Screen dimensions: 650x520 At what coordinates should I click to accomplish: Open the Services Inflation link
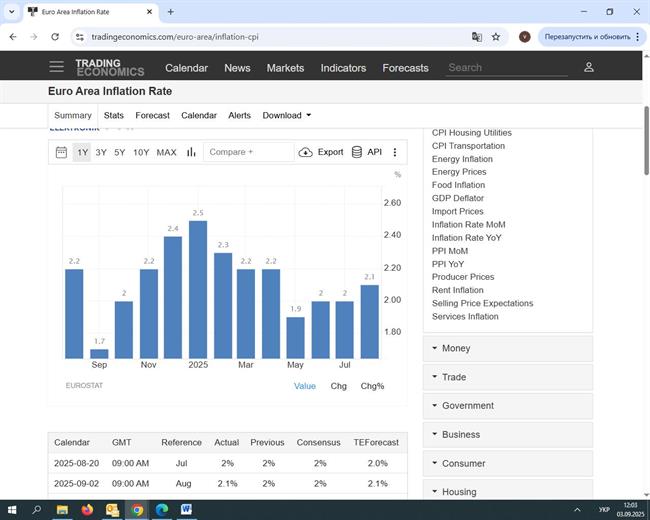point(465,316)
